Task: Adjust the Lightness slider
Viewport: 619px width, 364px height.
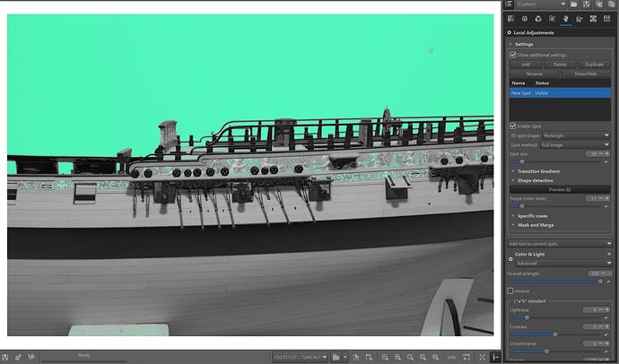Action: pos(527,318)
